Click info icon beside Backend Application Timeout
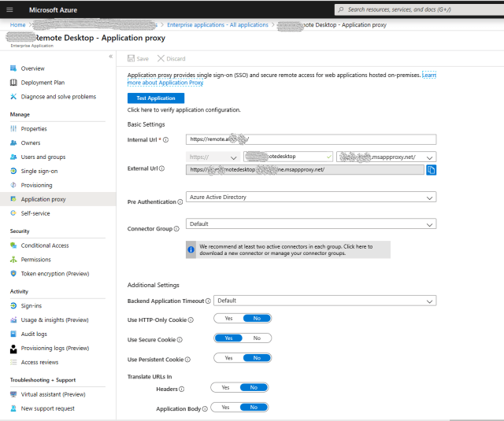The image size is (504, 421). click(208, 301)
